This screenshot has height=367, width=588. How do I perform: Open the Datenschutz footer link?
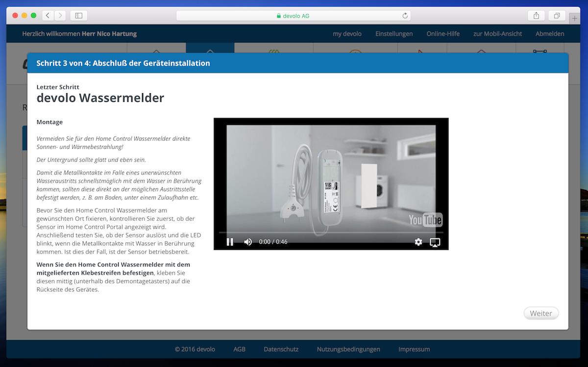(x=281, y=349)
